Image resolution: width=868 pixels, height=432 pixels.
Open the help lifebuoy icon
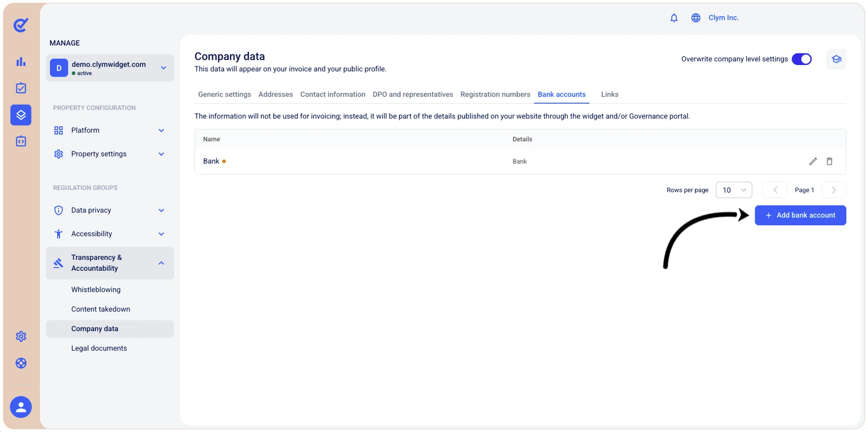pos(21,363)
